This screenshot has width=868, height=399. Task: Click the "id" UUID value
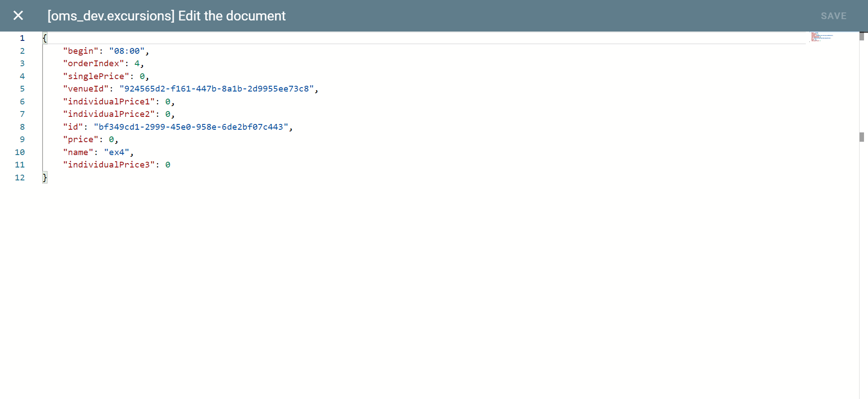191,127
